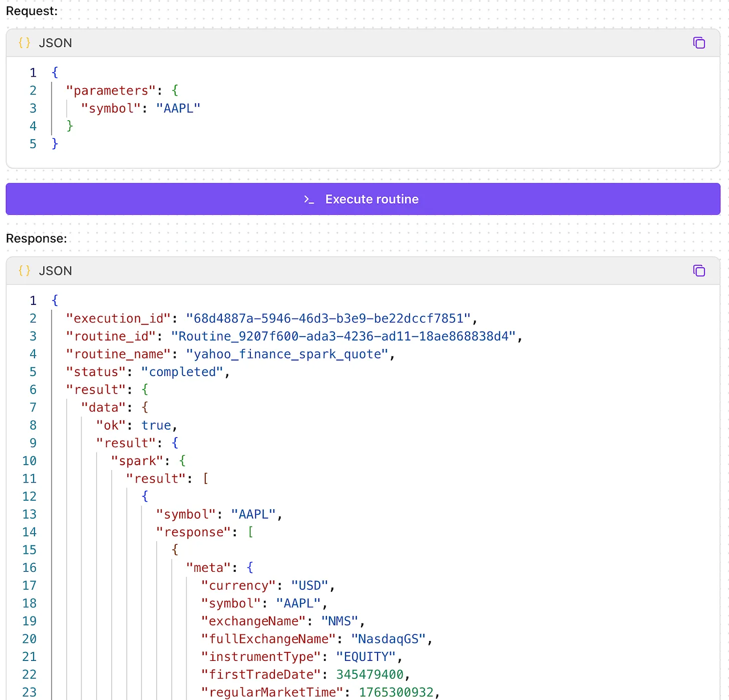Viewport: 729px width, 700px height.
Task: Click the regularMarketTime value 1765300932
Action: [x=396, y=692]
